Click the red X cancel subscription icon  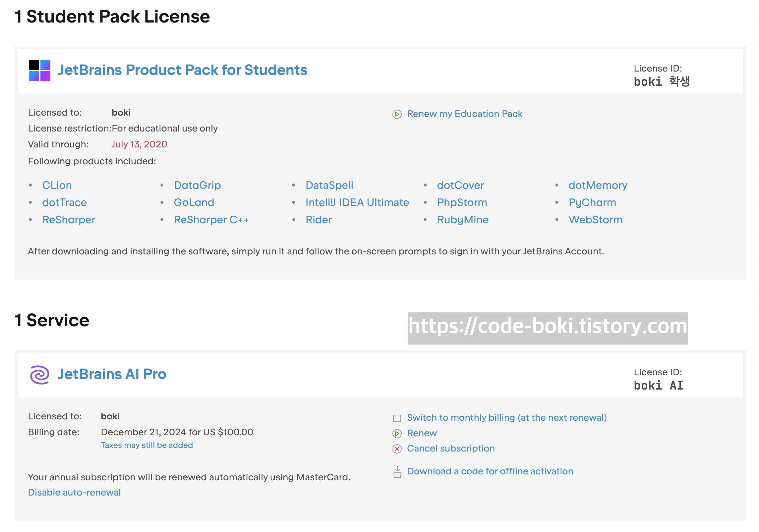click(397, 449)
